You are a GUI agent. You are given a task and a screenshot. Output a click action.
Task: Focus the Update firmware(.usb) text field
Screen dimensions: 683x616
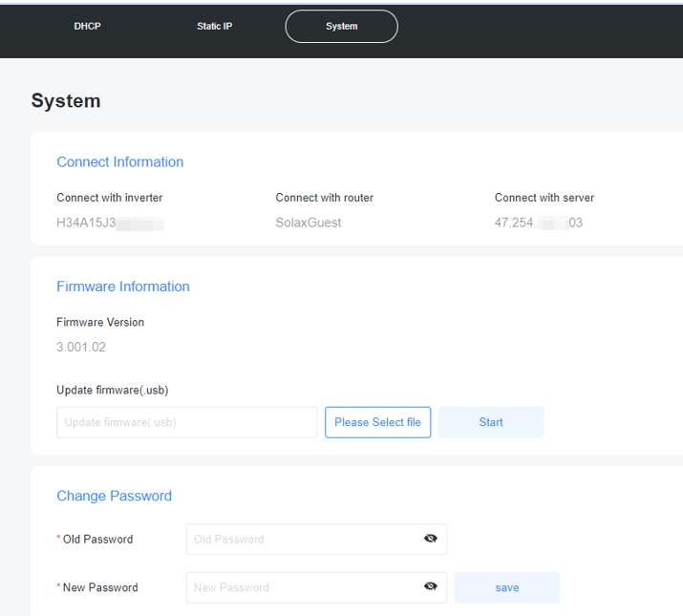[x=186, y=422]
